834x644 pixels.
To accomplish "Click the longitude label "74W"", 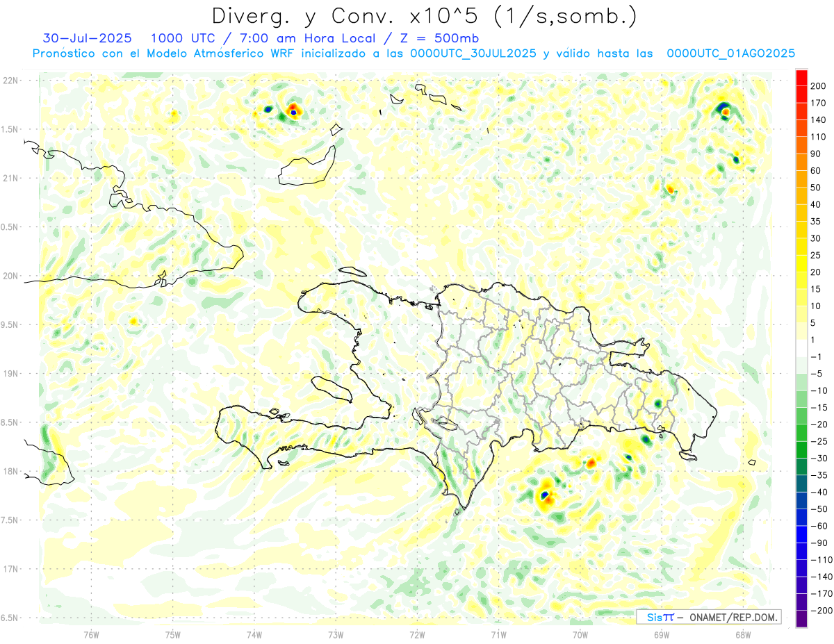I will 254,634.
